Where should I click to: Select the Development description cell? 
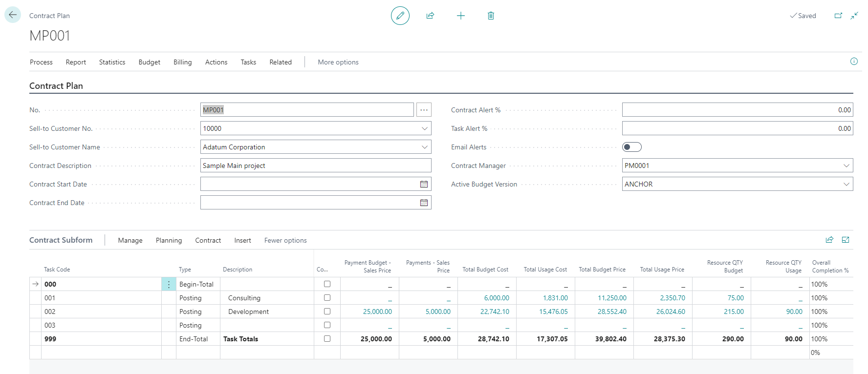(267, 312)
